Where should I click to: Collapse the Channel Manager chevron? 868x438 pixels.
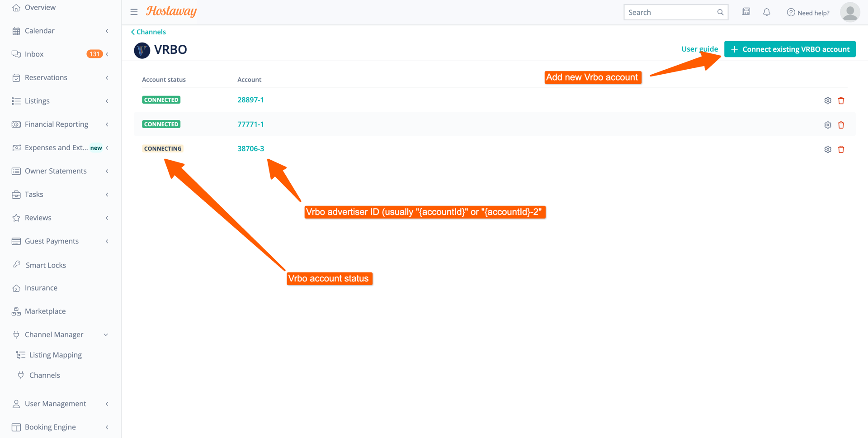(106, 335)
